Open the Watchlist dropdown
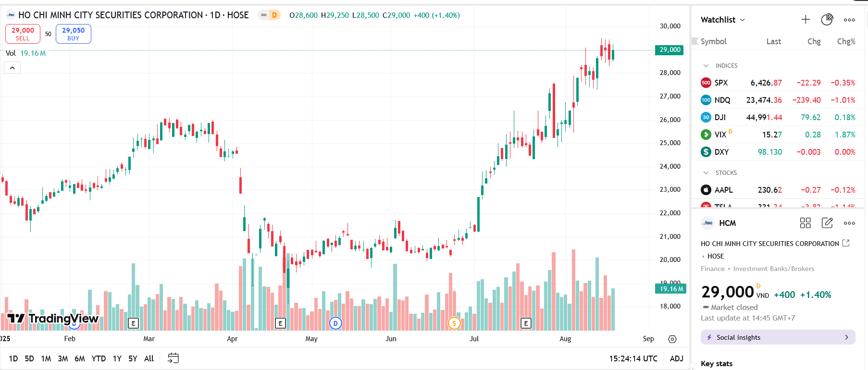The width and height of the screenshot is (868, 370). click(x=723, y=20)
